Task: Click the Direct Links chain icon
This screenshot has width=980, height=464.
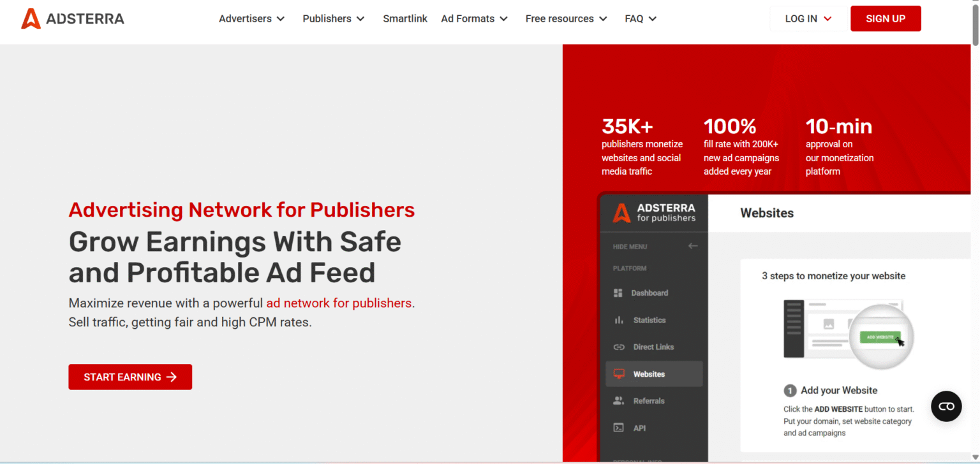Action: pyautogui.click(x=618, y=347)
